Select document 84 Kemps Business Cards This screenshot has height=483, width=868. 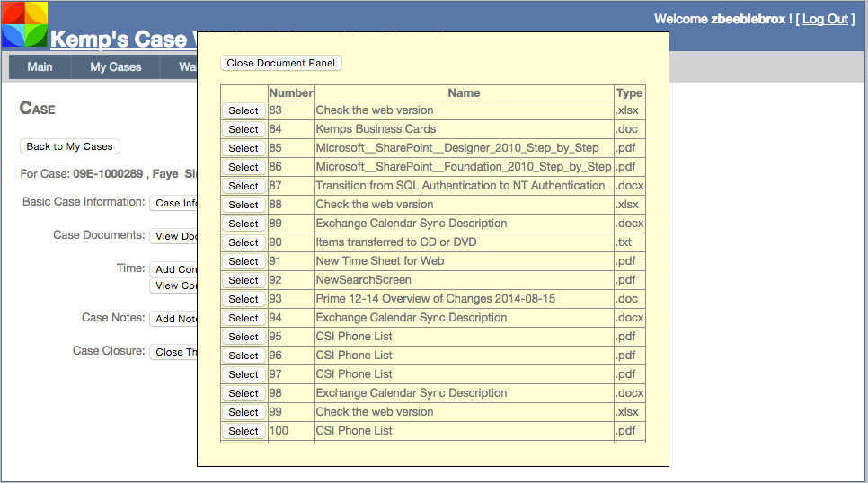pos(243,129)
